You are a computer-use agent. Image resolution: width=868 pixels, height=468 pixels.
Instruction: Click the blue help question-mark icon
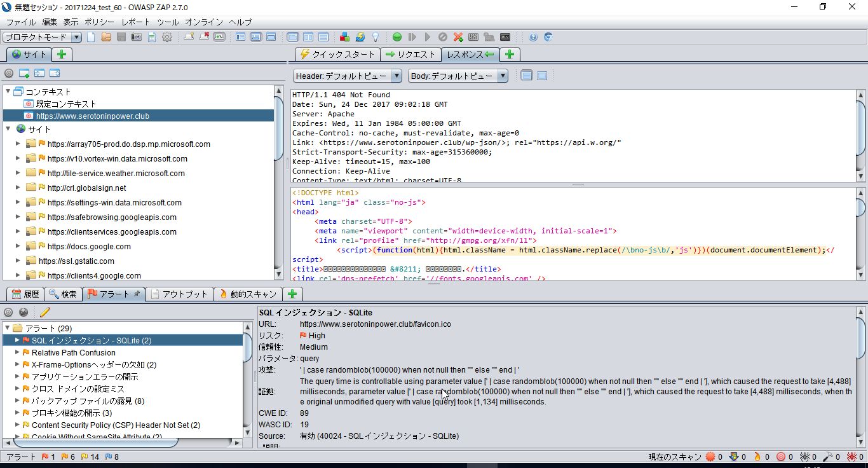(x=533, y=37)
